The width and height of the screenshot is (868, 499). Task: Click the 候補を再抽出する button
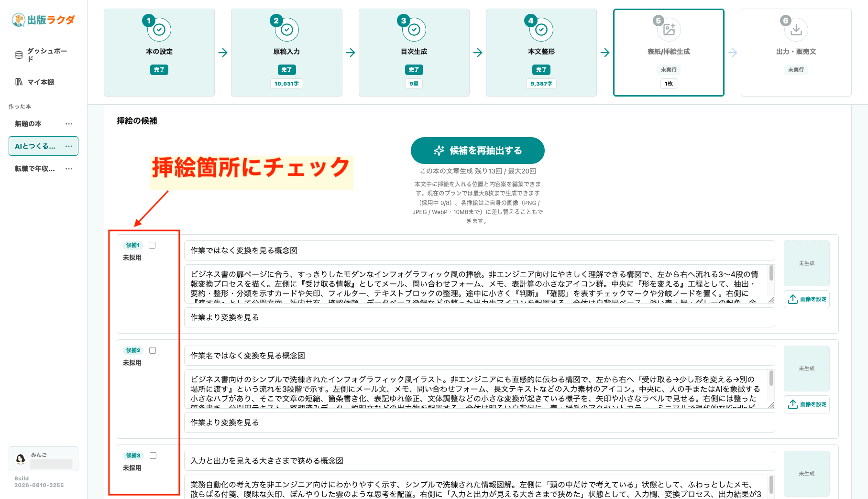coord(478,151)
